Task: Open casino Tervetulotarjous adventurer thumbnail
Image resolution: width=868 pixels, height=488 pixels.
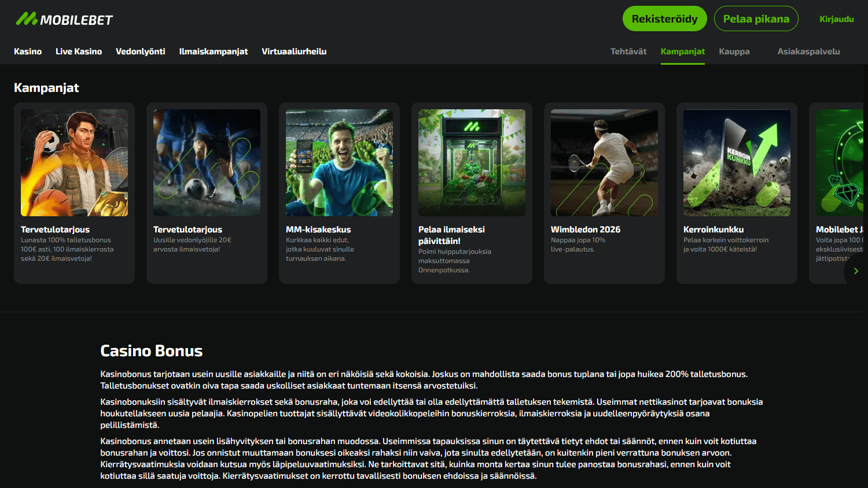Action: tap(74, 162)
